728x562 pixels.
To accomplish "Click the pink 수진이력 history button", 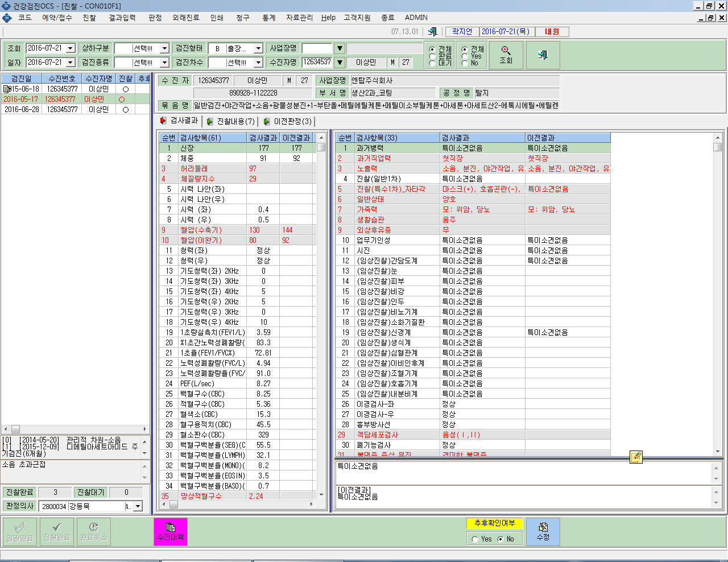I will [170, 532].
